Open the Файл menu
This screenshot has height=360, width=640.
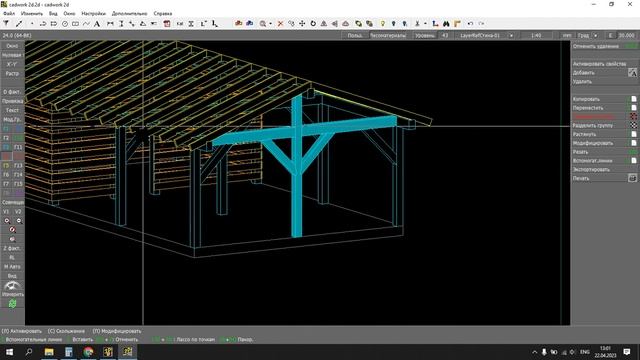coord(9,13)
